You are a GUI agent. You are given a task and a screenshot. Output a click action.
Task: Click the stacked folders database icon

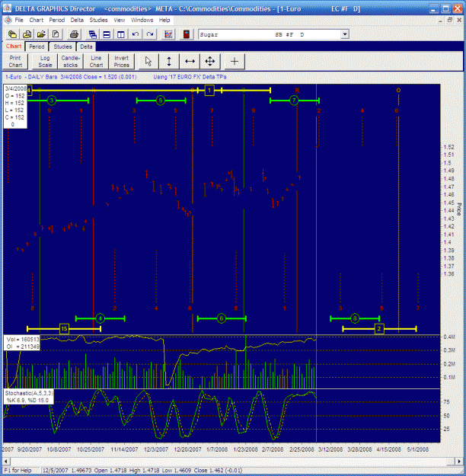(x=12, y=34)
